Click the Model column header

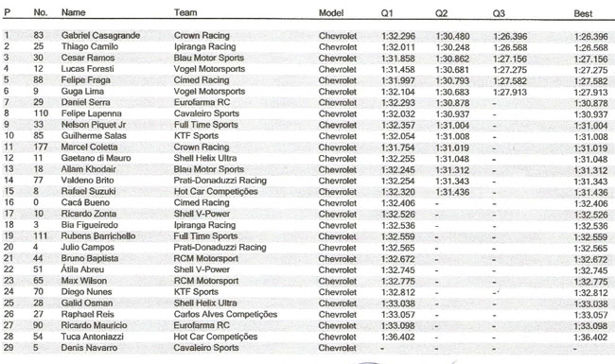coord(331,13)
